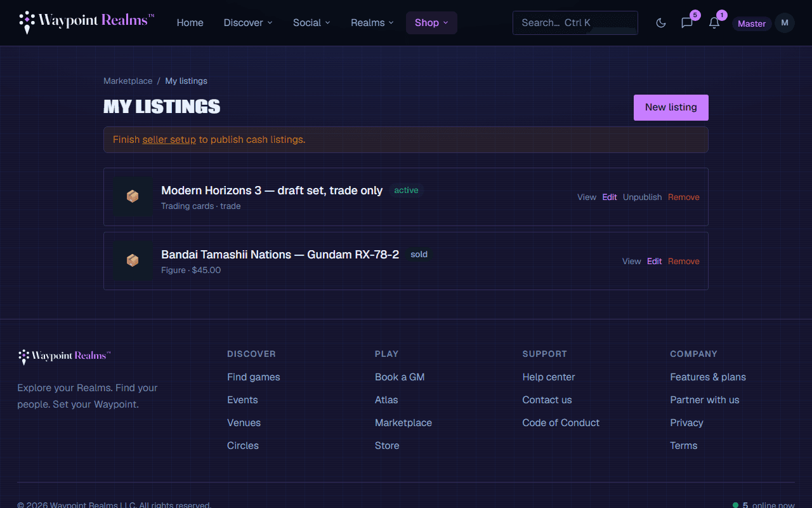The width and height of the screenshot is (812, 508).
Task: Click My listings breadcrumb text
Action: (x=187, y=81)
